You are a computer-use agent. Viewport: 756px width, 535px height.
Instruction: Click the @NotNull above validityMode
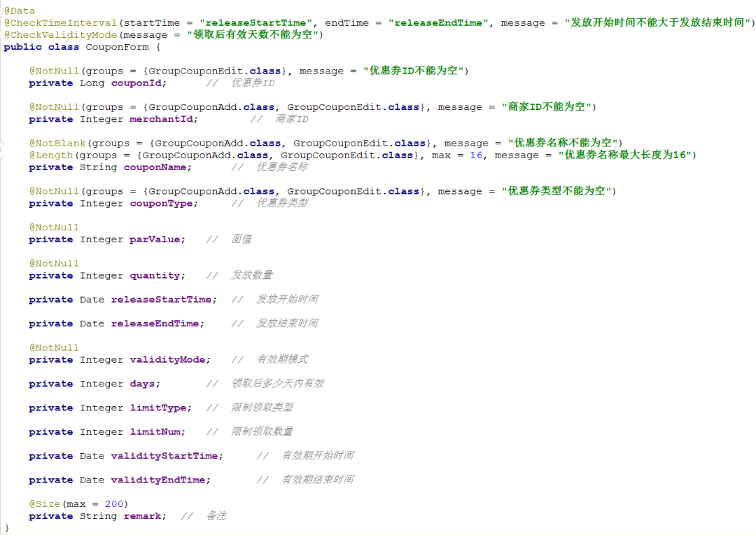[54, 348]
